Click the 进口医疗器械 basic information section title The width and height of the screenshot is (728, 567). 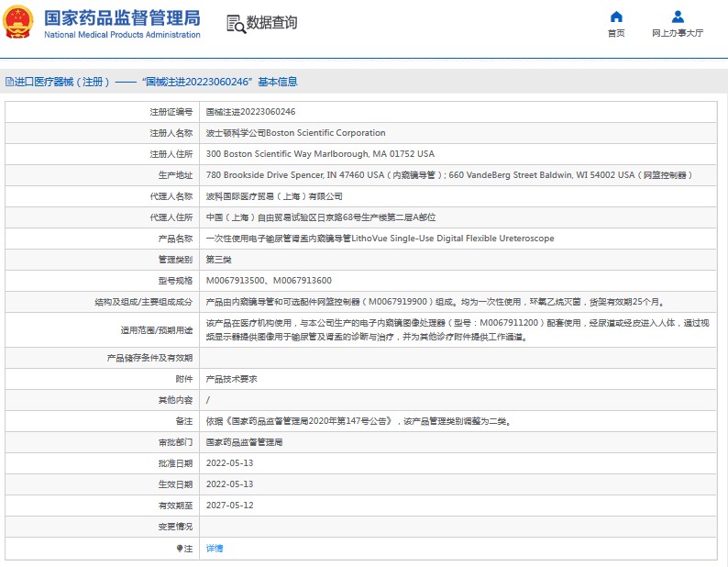pos(156,82)
